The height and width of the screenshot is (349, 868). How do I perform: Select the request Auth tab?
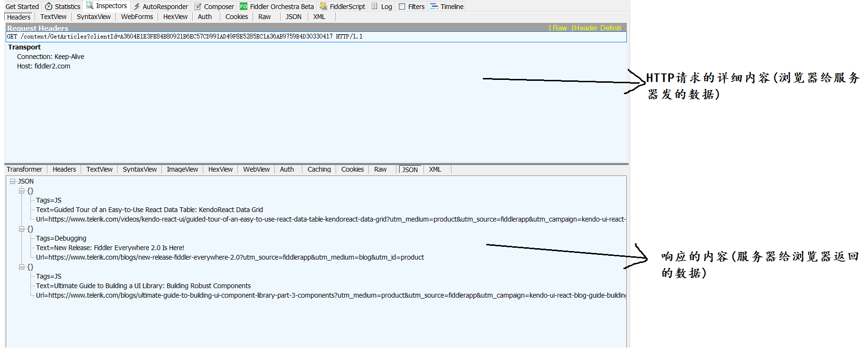pyautogui.click(x=205, y=17)
